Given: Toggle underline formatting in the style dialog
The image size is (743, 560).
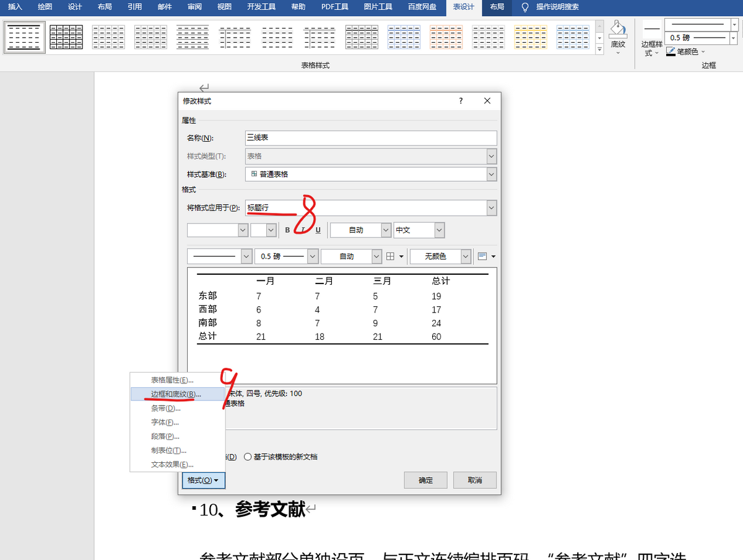Looking at the screenshot, I should 318,230.
